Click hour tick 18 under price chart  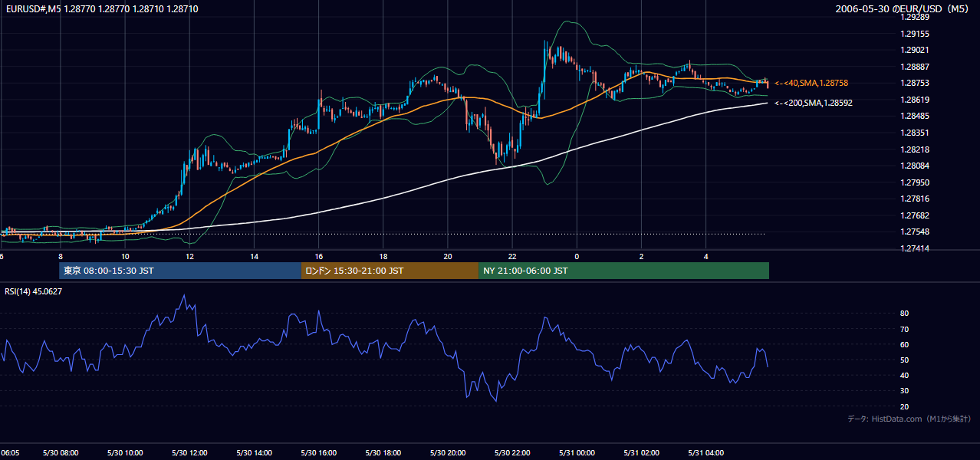[383, 257]
